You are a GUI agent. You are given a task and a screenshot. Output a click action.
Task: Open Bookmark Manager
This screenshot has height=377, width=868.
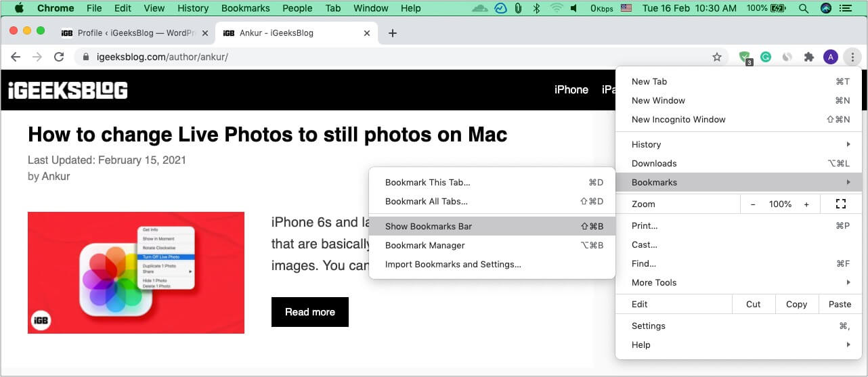pos(492,245)
